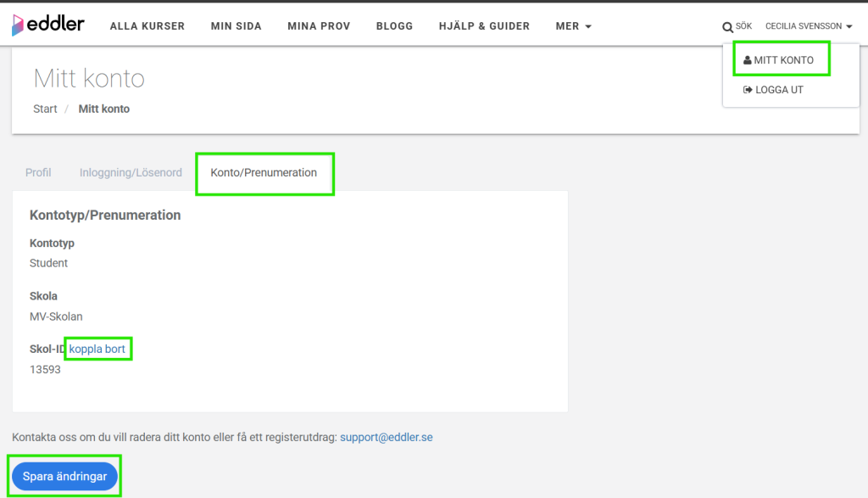
Task: Click the Skol-ID number 13593
Action: (x=45, y=370)
